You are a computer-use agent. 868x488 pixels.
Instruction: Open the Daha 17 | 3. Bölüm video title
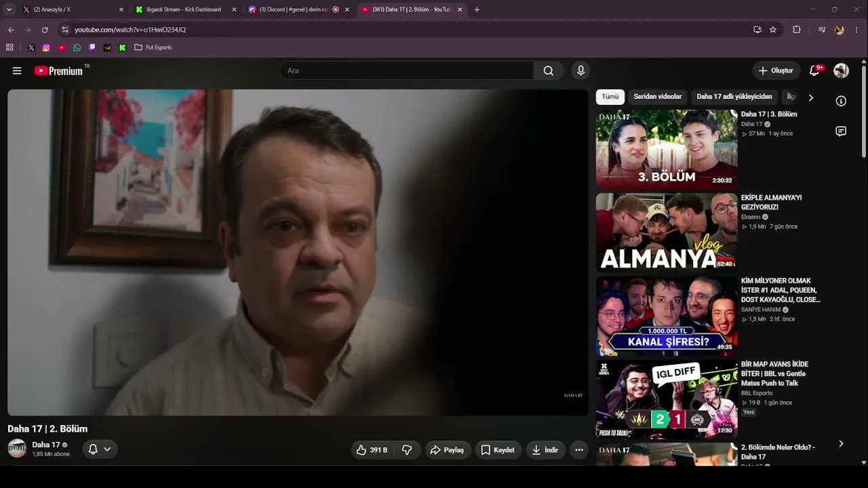coord(769,115)
